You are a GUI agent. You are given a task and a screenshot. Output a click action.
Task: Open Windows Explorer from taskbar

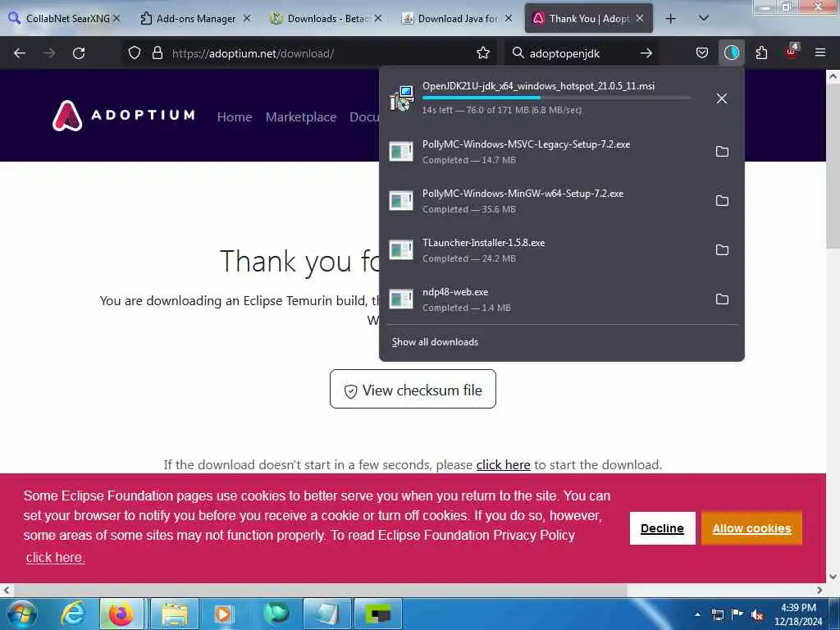(175, 614)
